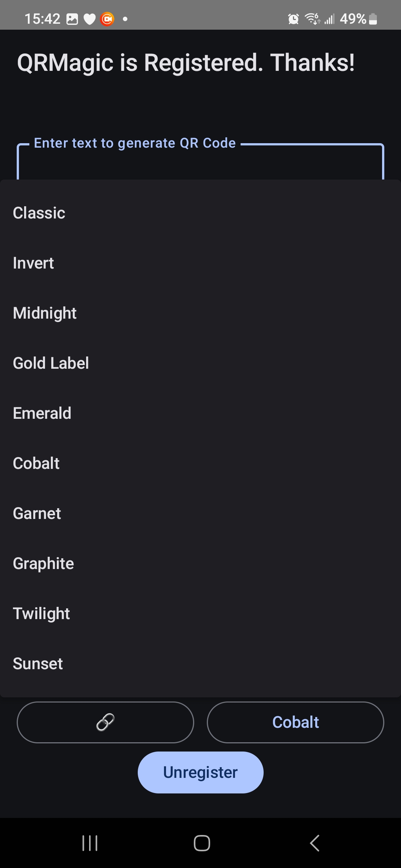Image resolution: width=401 pixels, height=868 pixels.
Task: Tap the link chain icon button
Action: click(x=105, y=722)
